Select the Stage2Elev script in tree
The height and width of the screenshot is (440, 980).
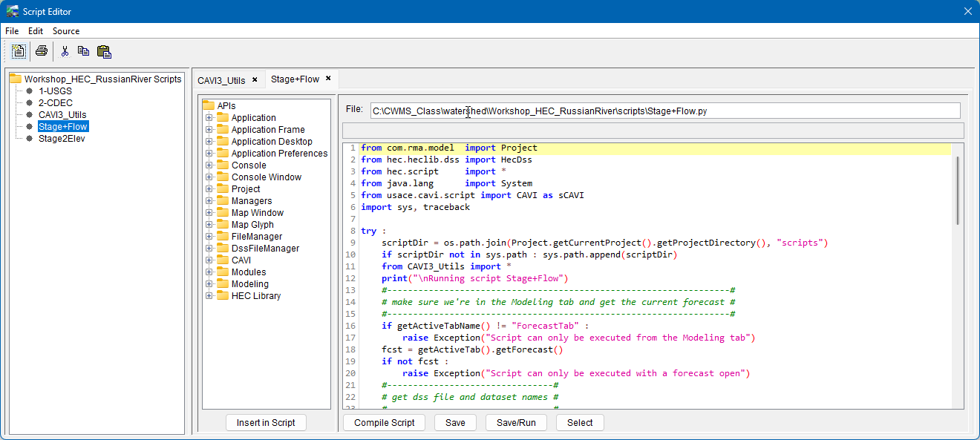click(x=62, y=139)
